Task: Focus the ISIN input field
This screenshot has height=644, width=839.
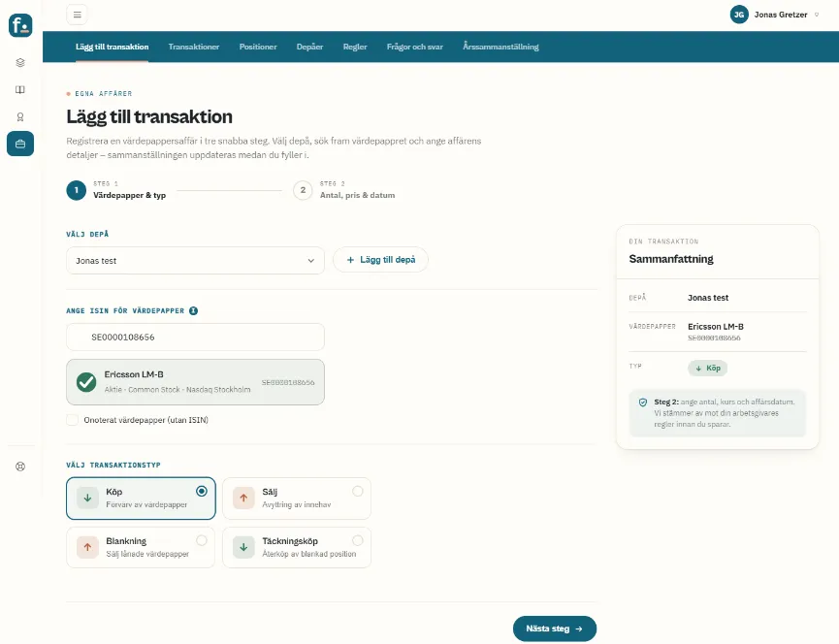Action: pos(195,337)
